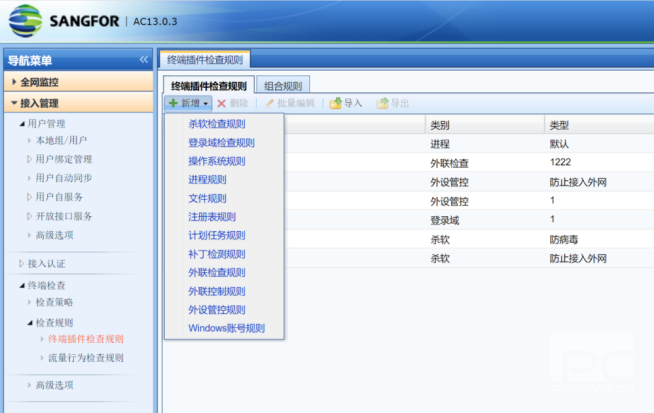Viewport: 654px width, 413px height.
Task: Choose 外联检查规则 from the menu
Action: (216, 272)
